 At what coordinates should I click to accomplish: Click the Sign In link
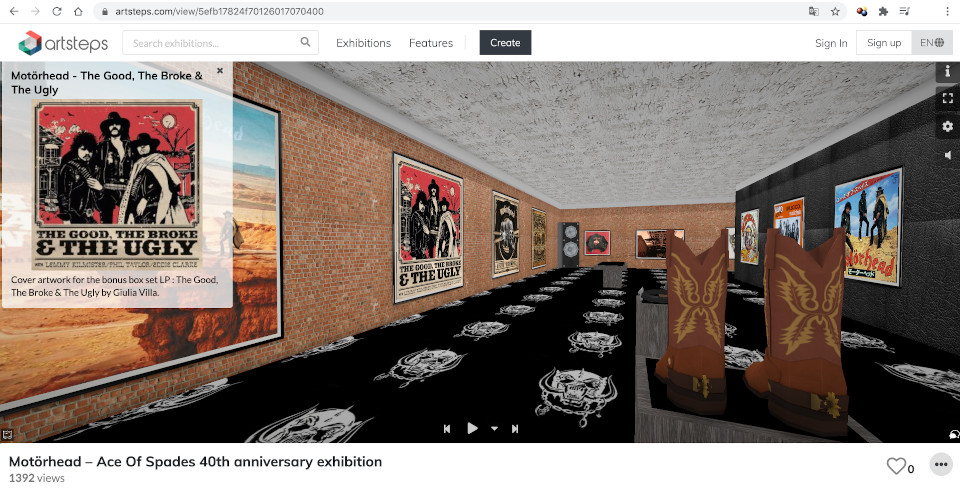[x=831, y=43]
